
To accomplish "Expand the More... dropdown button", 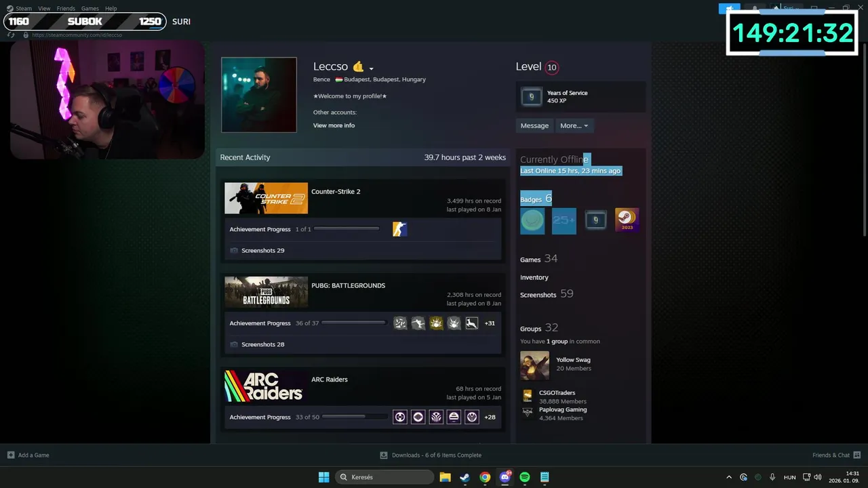I will click(x=574, y=125).
